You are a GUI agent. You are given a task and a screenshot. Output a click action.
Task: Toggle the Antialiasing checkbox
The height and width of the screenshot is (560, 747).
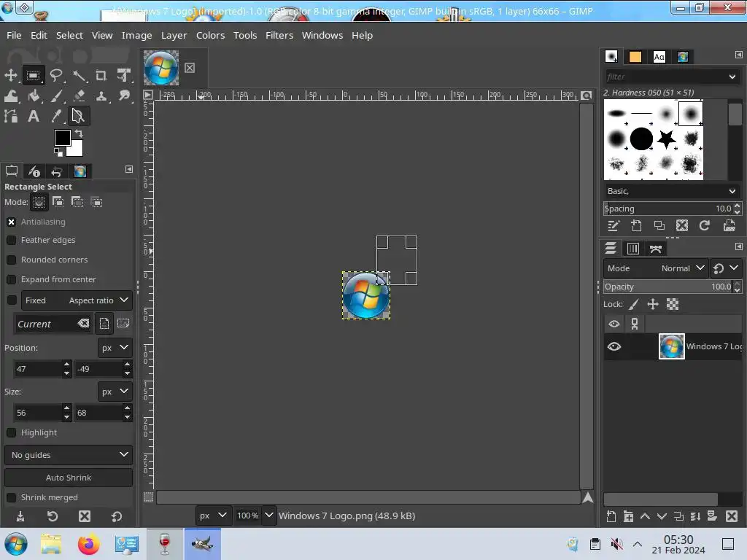pos(12,222)
